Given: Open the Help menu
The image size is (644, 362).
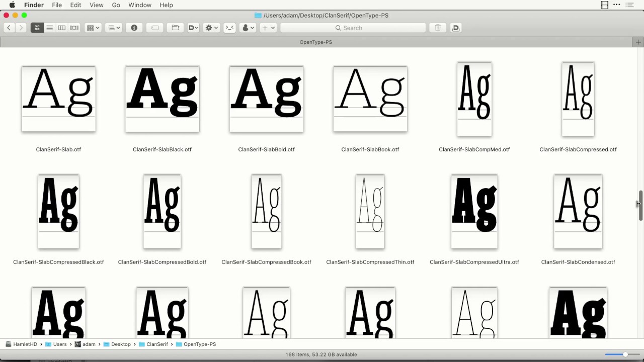Looking at the screenshot, I should click(x=166, y=5).
